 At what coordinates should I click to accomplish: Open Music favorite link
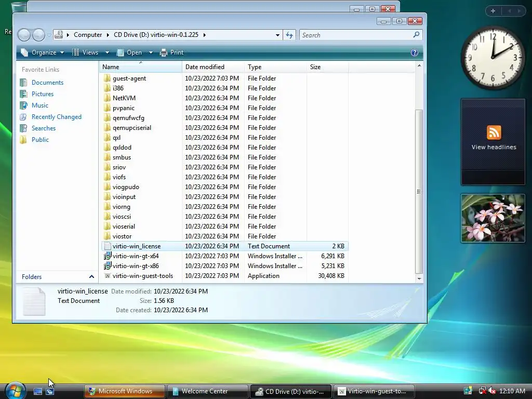pyautogui.click(x=39, y=105)
